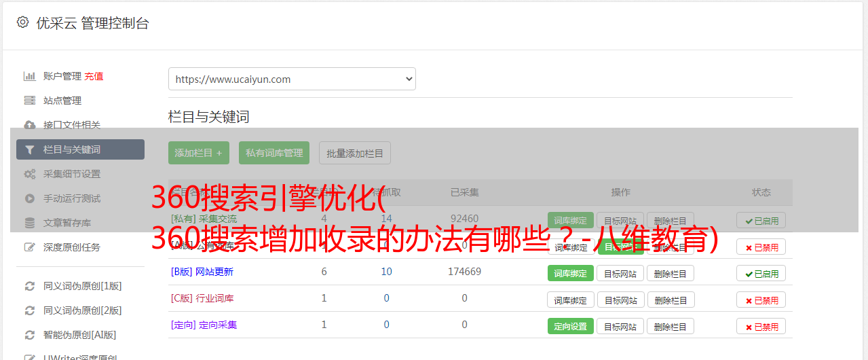The width and height of the screenshot is (868, 360).
Task: Click the refresh icon for 智能伪原创[AI版]
Action: pyautogui.click(x=29, y=335)
